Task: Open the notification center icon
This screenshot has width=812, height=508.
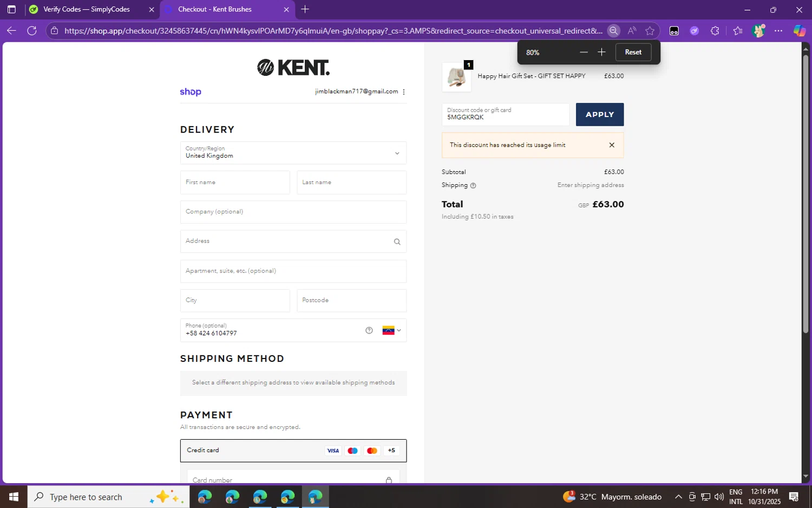Action: pyautogui.click(x=794, y=497)
